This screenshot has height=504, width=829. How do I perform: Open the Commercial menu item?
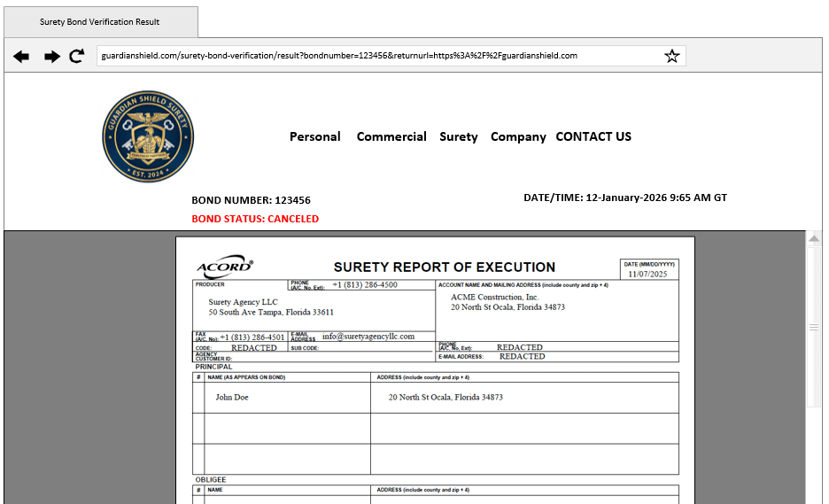click(x=391, y=136)
